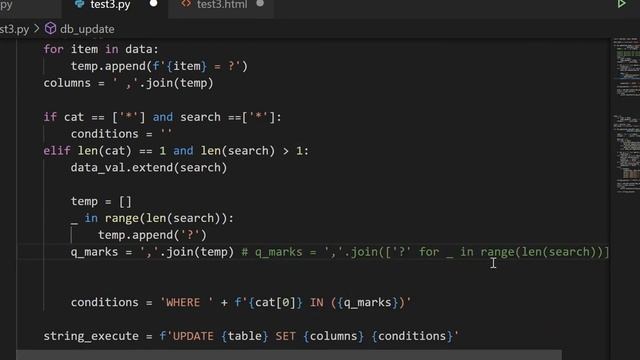Click the horizontal scrollbar at bottom
The width and height of the screenshot is (640, 360).
pos(289,355)
